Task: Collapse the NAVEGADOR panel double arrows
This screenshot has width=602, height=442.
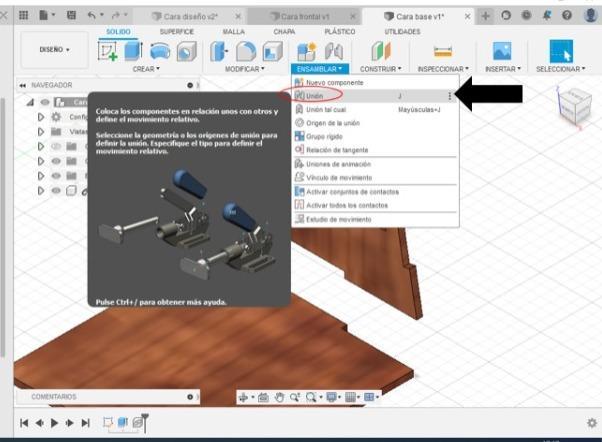Action: (23, 85)
